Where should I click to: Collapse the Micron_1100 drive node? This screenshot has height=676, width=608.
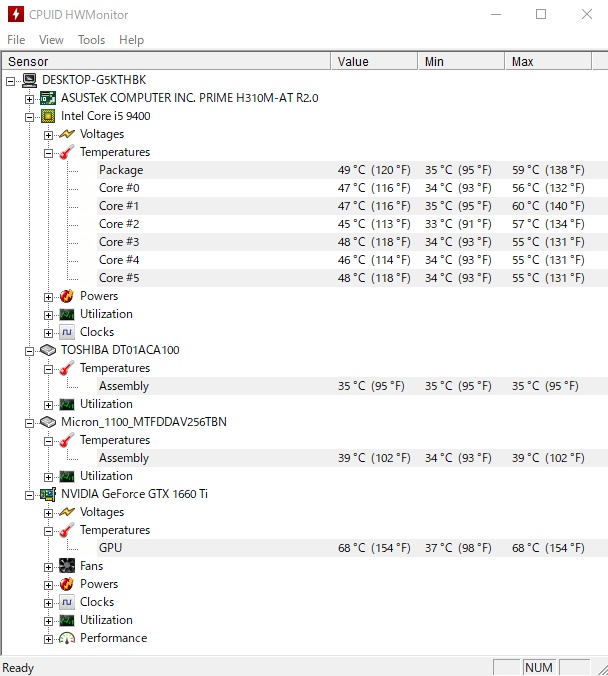[x=29, y=423]
